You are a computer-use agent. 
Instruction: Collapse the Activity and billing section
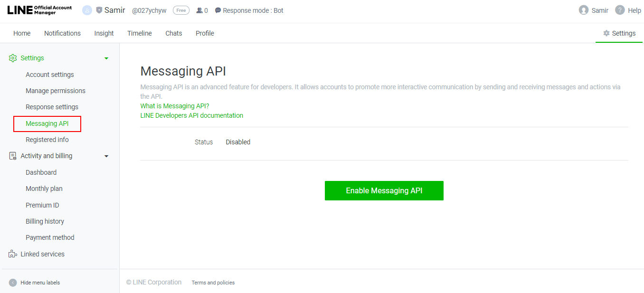point(106,155)
